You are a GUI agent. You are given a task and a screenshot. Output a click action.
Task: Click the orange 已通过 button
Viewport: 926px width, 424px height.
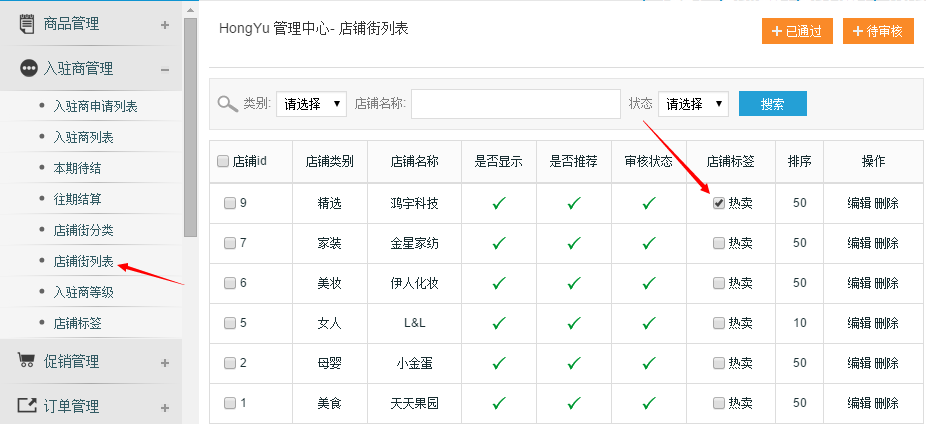(x=797, y=31)
